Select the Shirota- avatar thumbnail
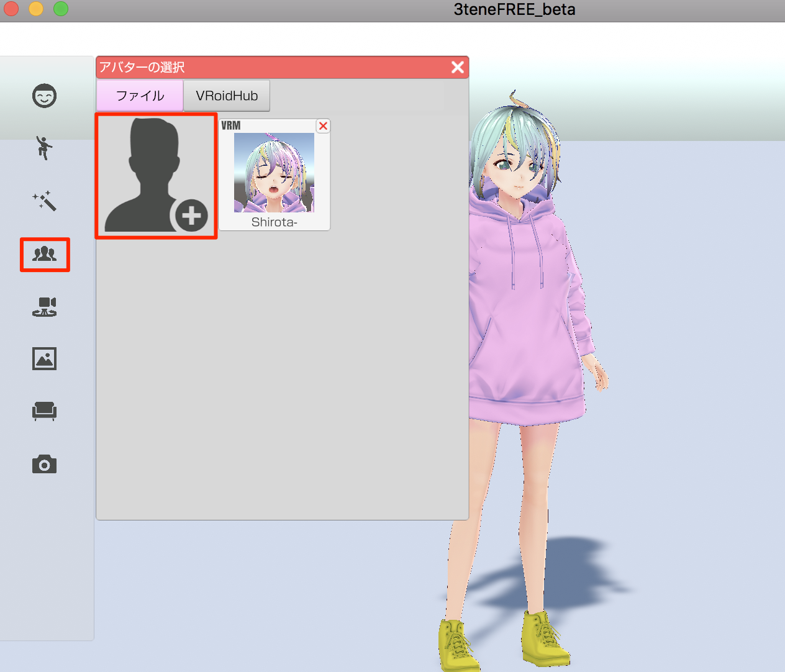The width and height of the screenshot is (785, 672). [x=274, y=173]
